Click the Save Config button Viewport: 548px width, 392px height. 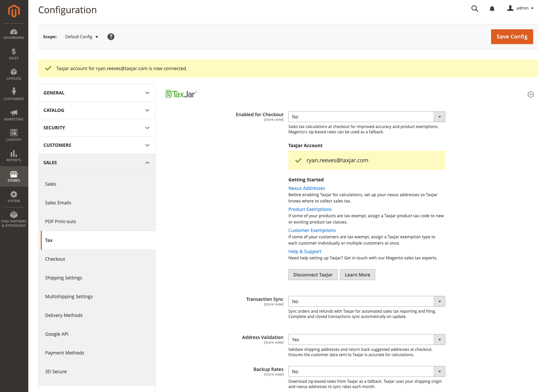(512, 37)
